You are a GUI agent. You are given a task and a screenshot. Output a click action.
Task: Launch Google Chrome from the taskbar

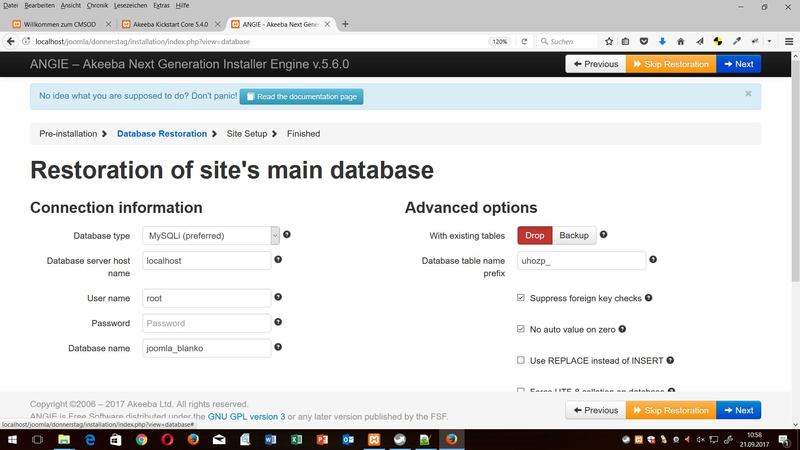click(x=141, y=439)
